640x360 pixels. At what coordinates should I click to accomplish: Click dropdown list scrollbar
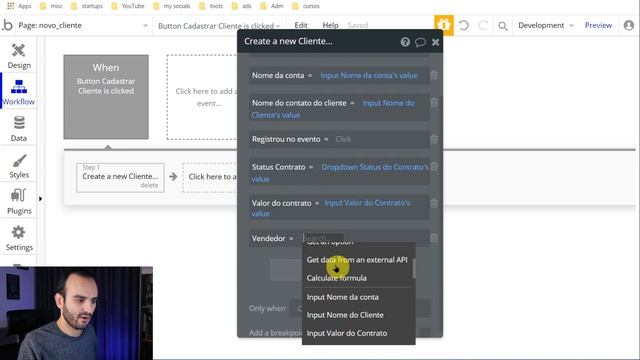(x=414, y=269)
